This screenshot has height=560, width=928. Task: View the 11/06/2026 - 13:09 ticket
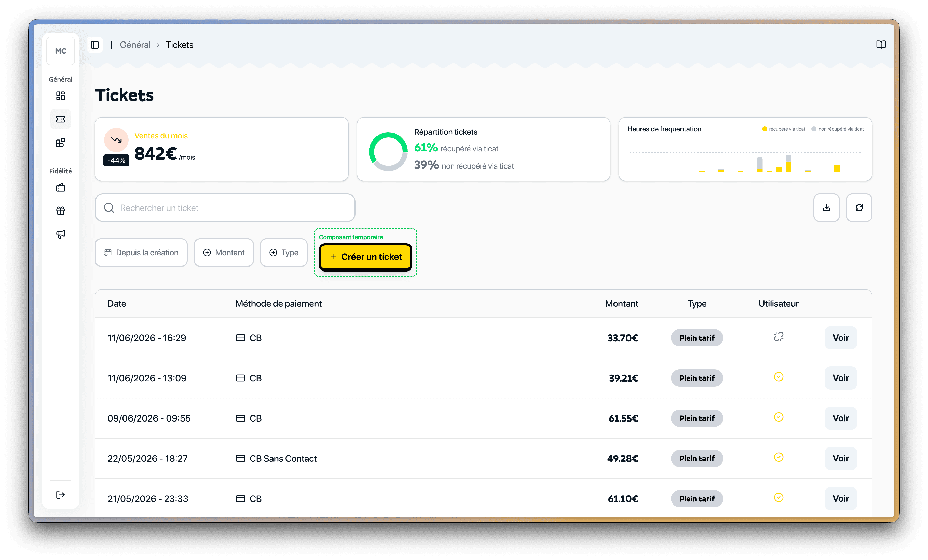(x=840, y=378)
